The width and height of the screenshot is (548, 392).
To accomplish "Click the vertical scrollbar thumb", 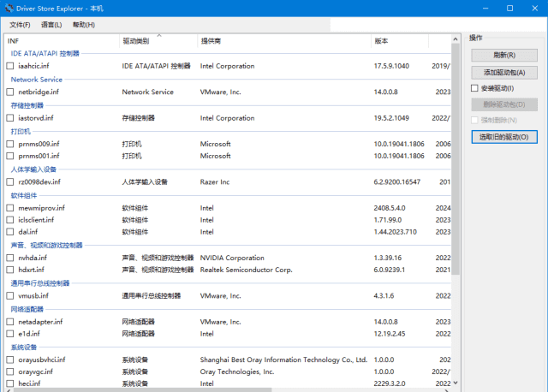I will click(456, 159).
